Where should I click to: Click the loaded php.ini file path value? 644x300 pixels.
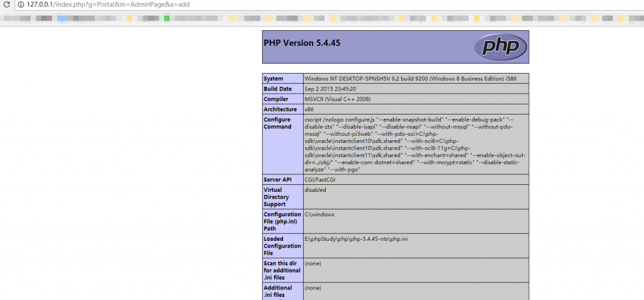(x=356, y=238)
